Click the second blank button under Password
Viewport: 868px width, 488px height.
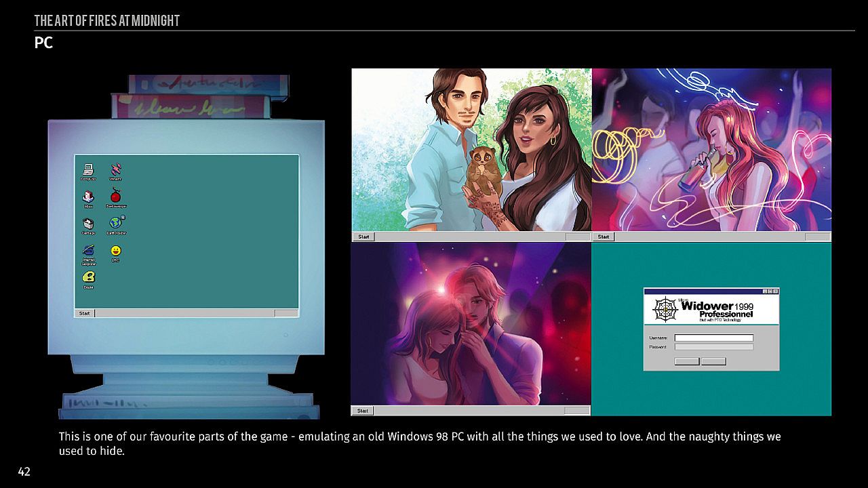tap(713, 362)
